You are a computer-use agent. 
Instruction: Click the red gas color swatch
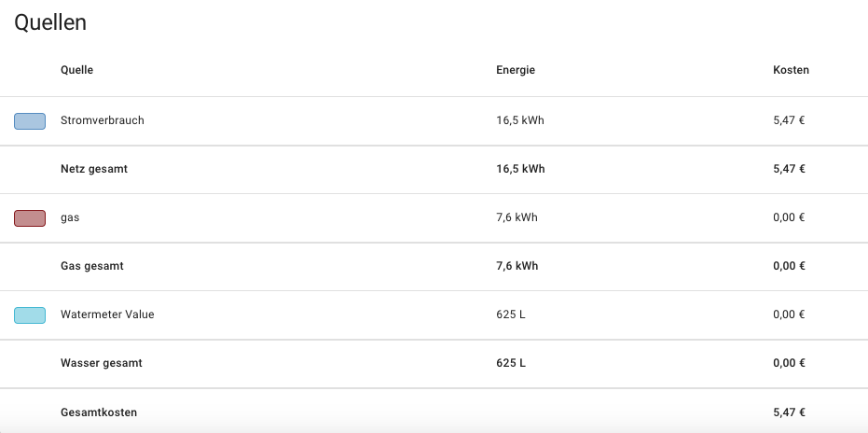30,218
